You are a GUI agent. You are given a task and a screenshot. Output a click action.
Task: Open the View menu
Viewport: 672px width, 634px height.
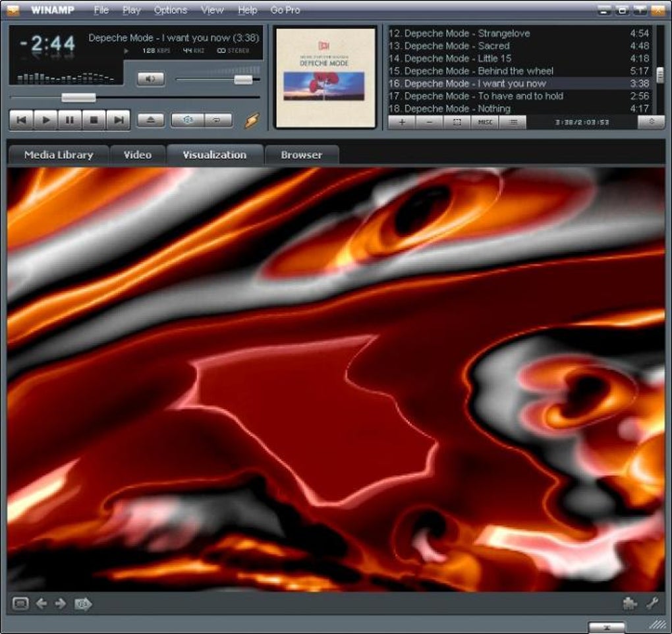pyautogui.click(x=212, y=10)
